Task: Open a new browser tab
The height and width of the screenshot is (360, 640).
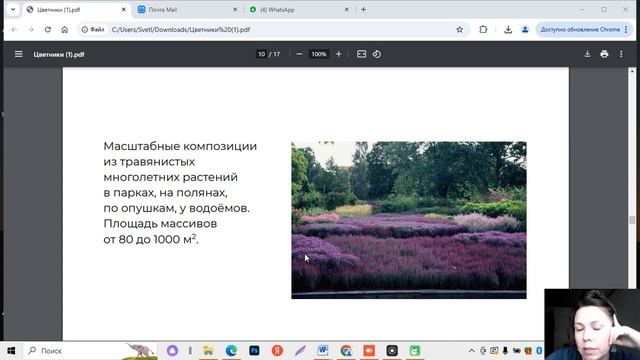Action: [363, 9]
